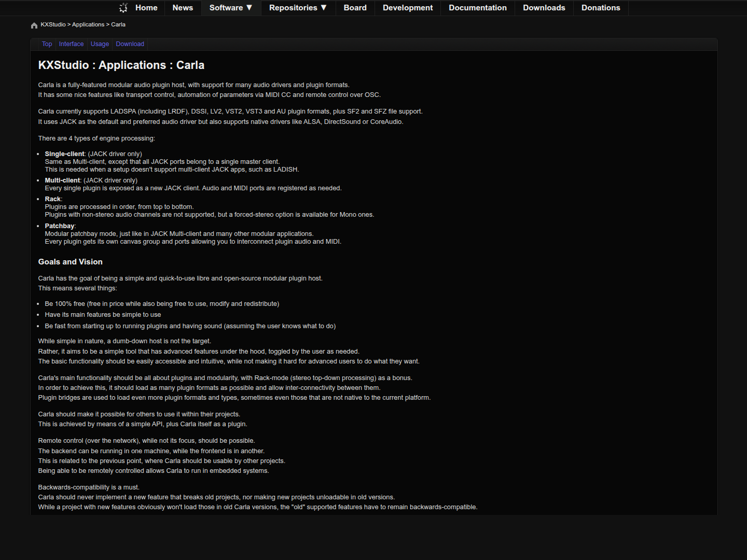Click the bold "Patchbay" list term
The height and width of the screenshot is (560, 747).
click(60, 226)
